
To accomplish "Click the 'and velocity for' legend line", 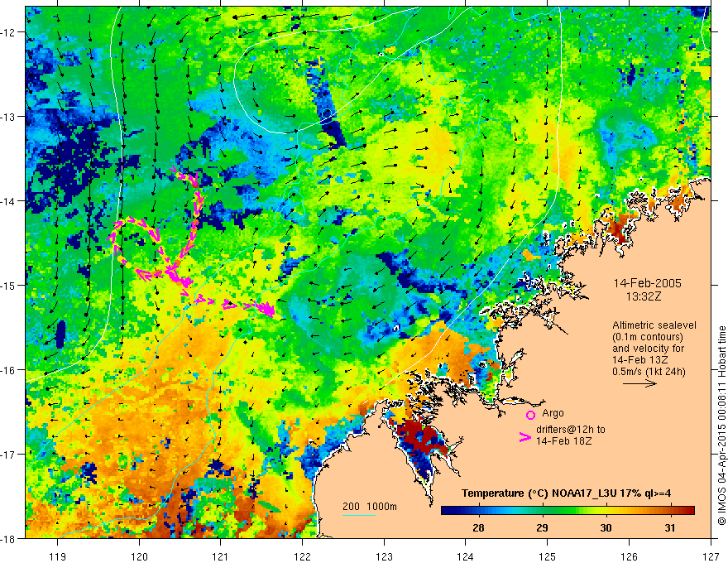I will [648, 349].
